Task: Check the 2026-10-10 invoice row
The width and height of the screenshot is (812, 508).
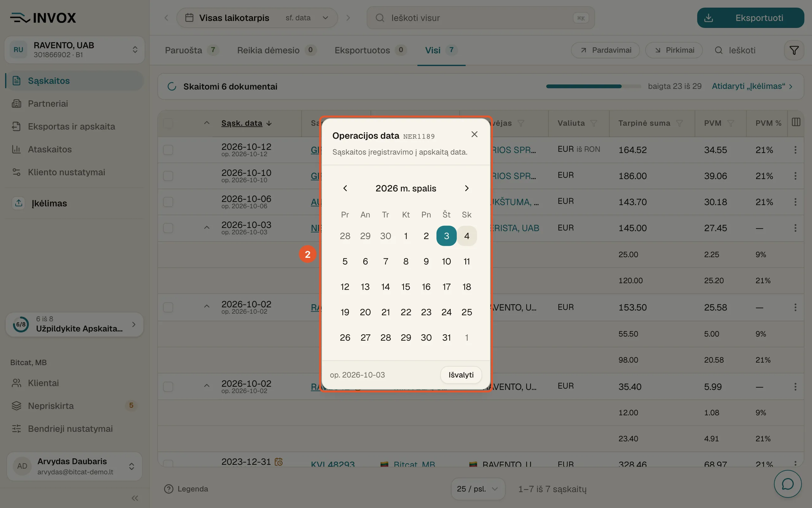Action: (x=168, y=176)
